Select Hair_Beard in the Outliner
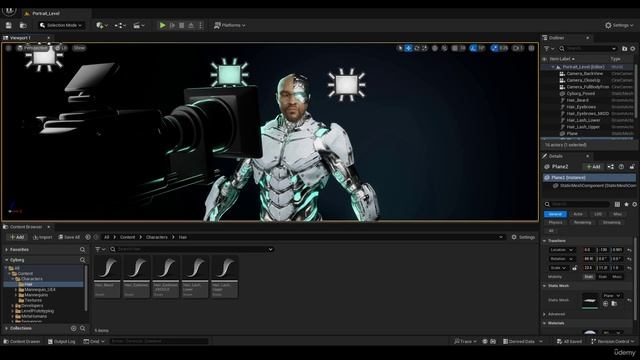The width and height of the screenshot is (640, 360). (578, 100)
